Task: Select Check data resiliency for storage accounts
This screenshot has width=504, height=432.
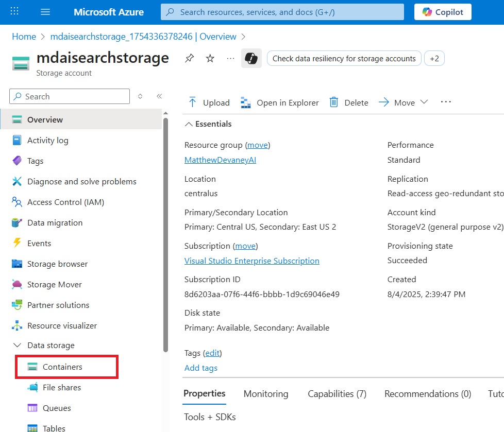Action: 344,59
